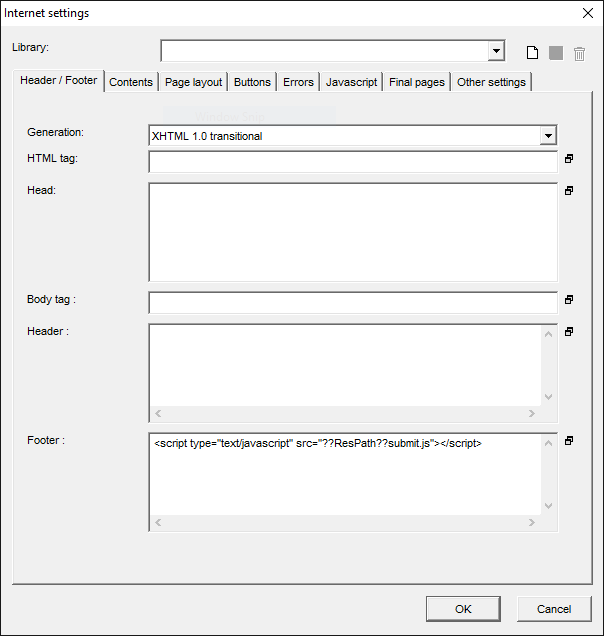Open the Page layout tab
Image resolution: width=604 pixels, height=636 pixels.
coord(194,82)
